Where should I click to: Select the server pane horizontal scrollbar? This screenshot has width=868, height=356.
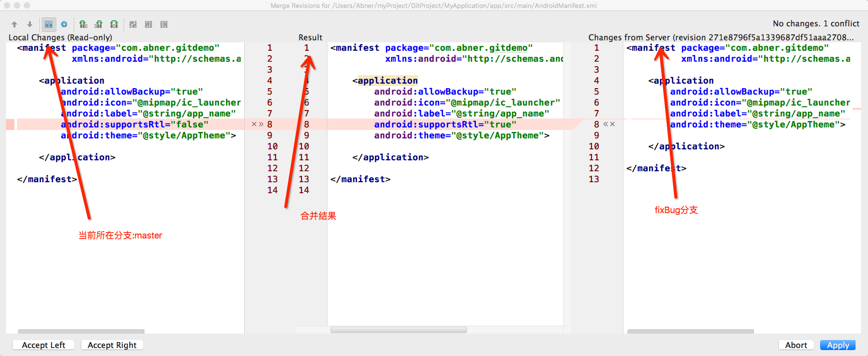click(x=691, y=331)
